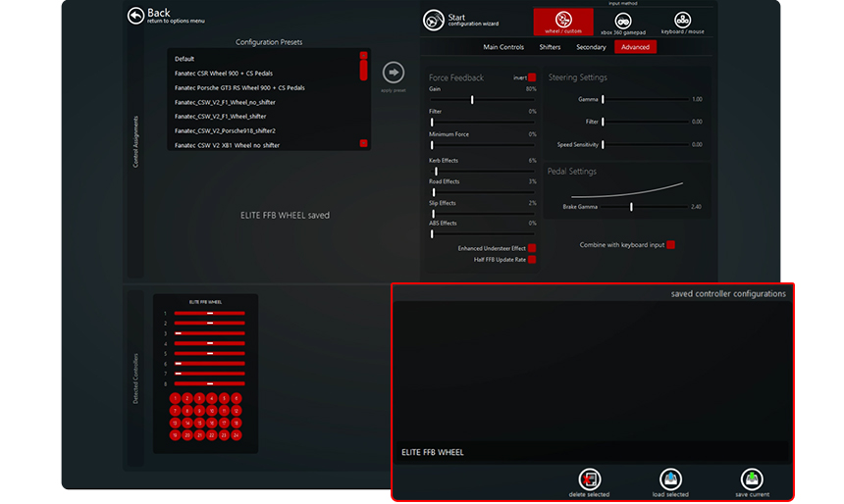Start the configuration wizard
This screenshot has height=504, width=844.
point(434,20)
